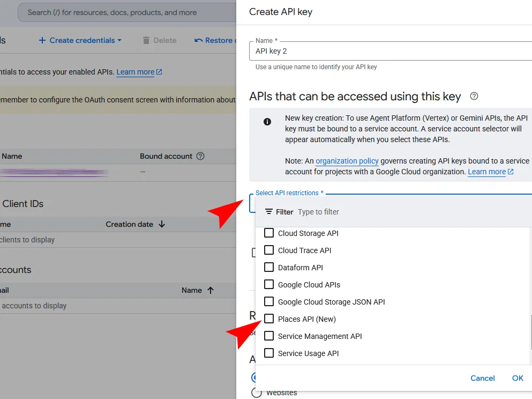The width and height of the screenshot is (532, 399).
Task: Select the Websites radio button
Action: [x=257, y=392]
